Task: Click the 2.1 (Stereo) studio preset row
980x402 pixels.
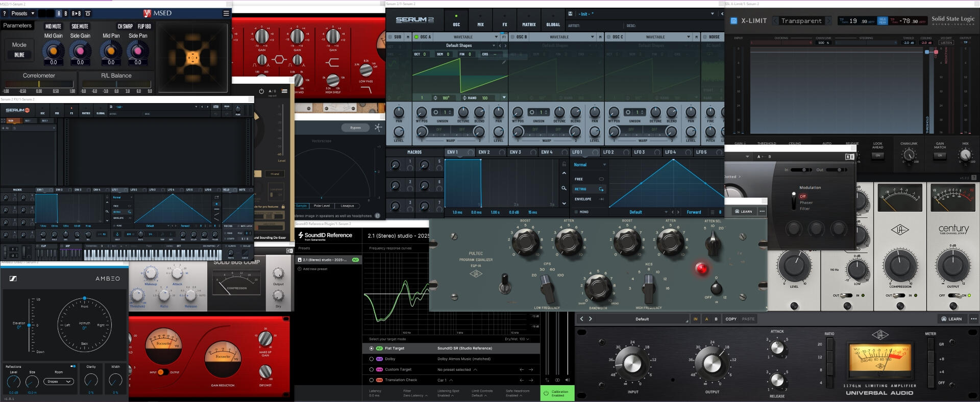Action: pos(329,260)
